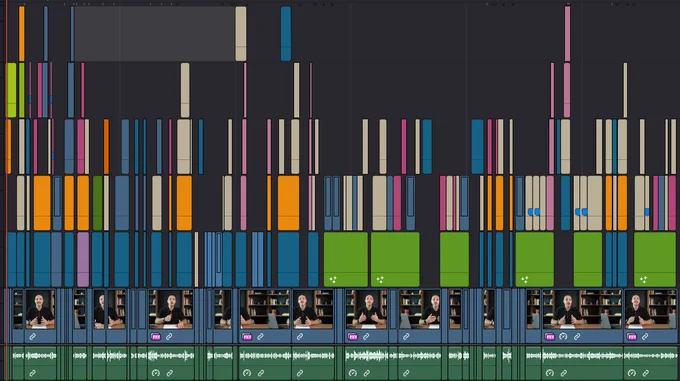
Task: Click the link icon beside the first FX badge
Action: 169,336
